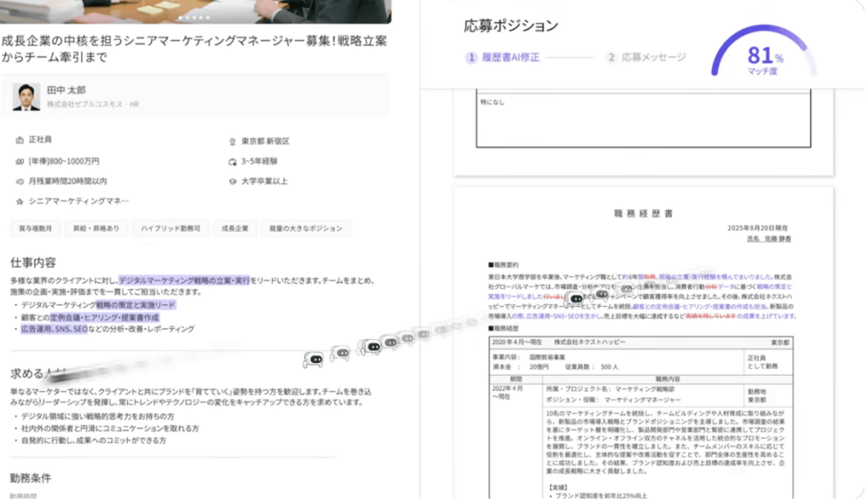Click the 月残業時間20時間以内 text
868x501 pixels.
pos(68,181)
